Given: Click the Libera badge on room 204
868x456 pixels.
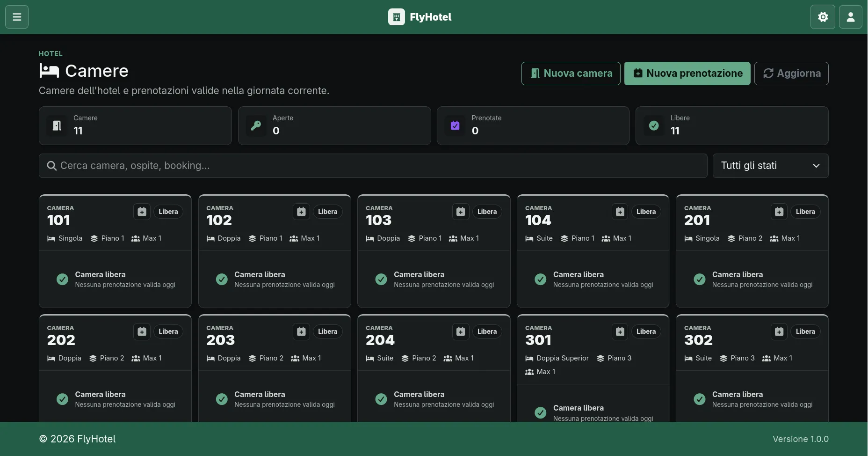Looking at the screenshot, I should pyautogui.click(x=487, y=331).
